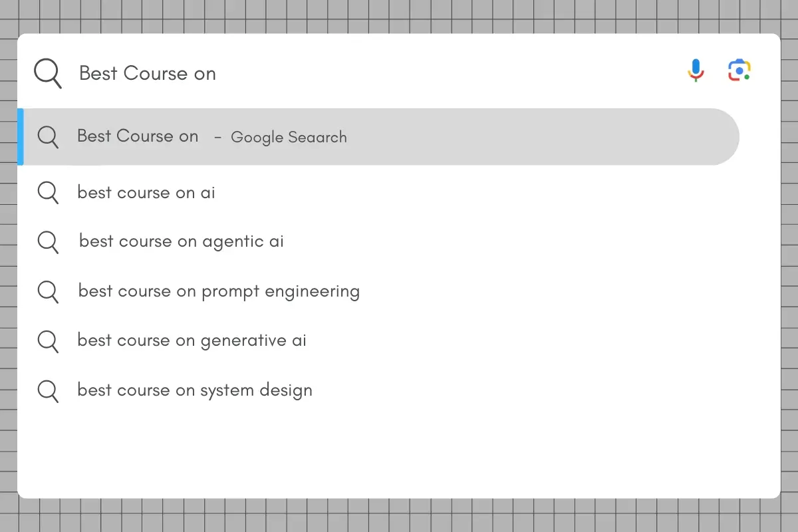Click magnifier icon beside "best course on ai"
This screenshot has width=798, height=532.
click(x=47, y=193)
